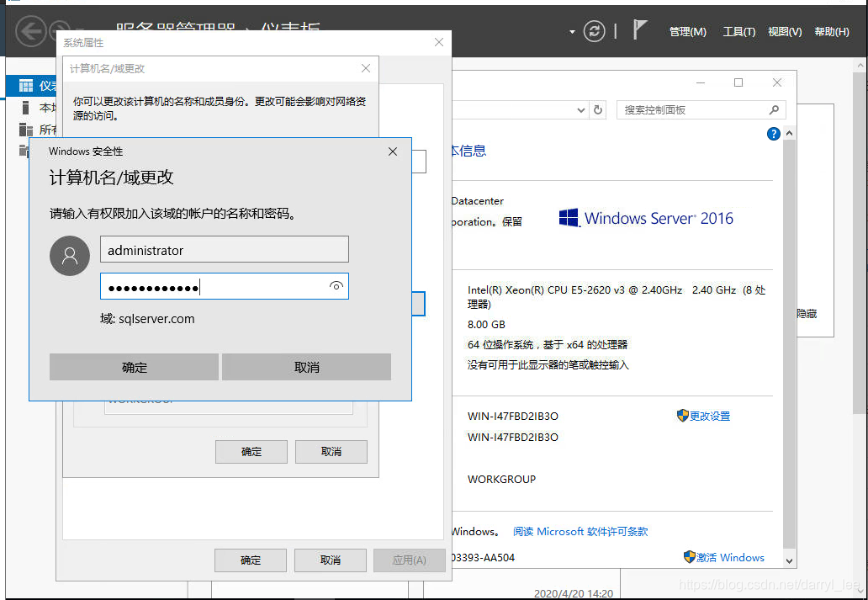
Task: Click the username field containing administrator
Action: pyautogui.click(x=225, y=249)
